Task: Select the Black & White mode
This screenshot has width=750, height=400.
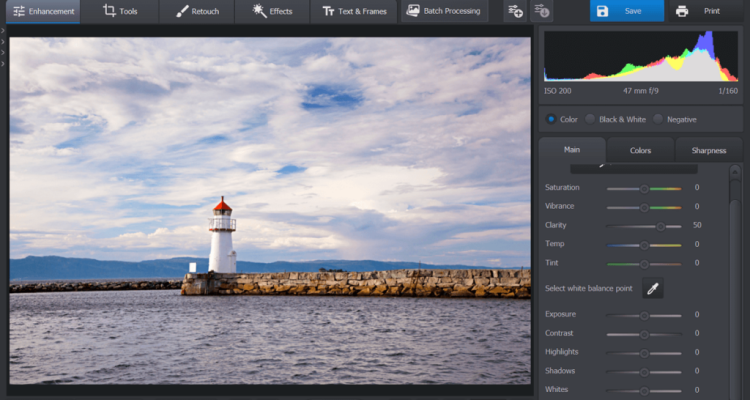Action: click(590, 120)
